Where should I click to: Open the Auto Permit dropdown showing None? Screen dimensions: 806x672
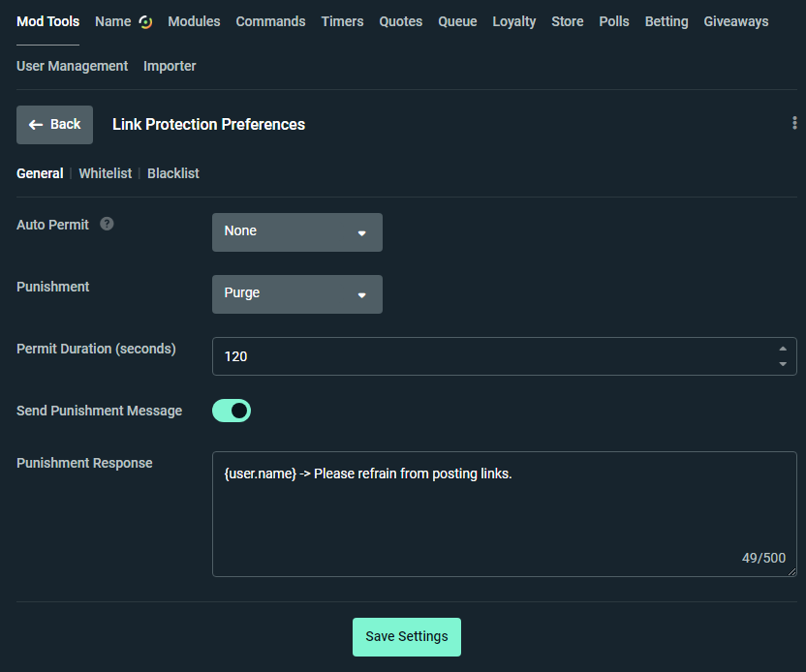(x=296, y=232)
